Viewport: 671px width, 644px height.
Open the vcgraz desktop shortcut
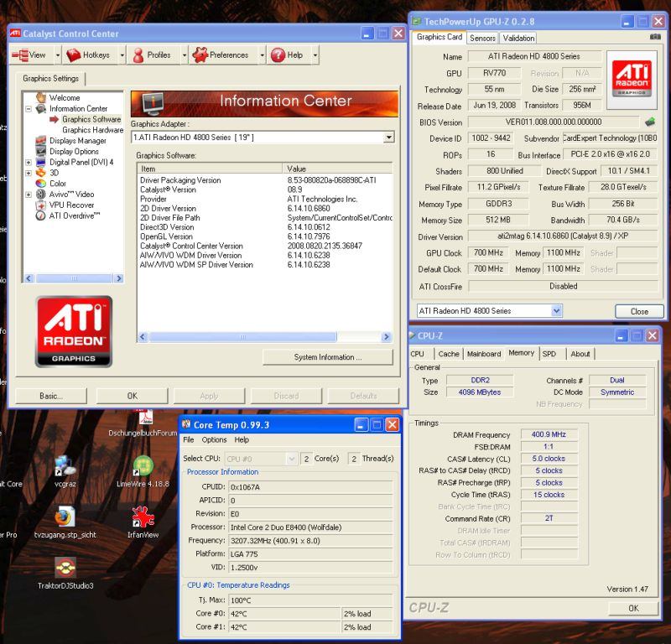(65, 472)
